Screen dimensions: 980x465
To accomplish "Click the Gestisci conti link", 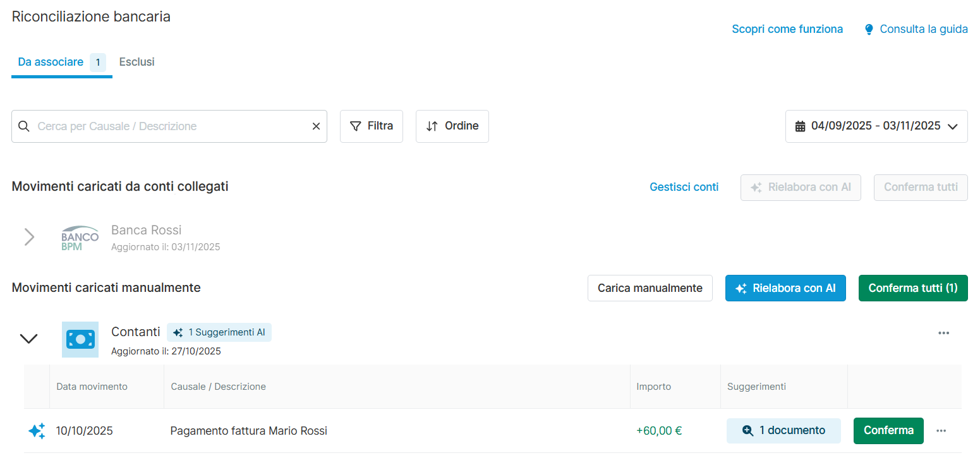I will tap(684, 187).
